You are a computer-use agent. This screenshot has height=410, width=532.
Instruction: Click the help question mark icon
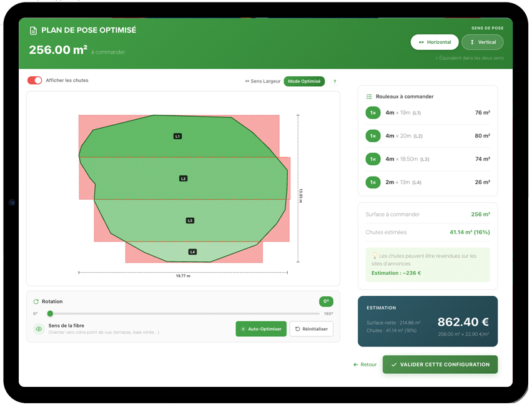pyautogui.click(x=336, y=81)
